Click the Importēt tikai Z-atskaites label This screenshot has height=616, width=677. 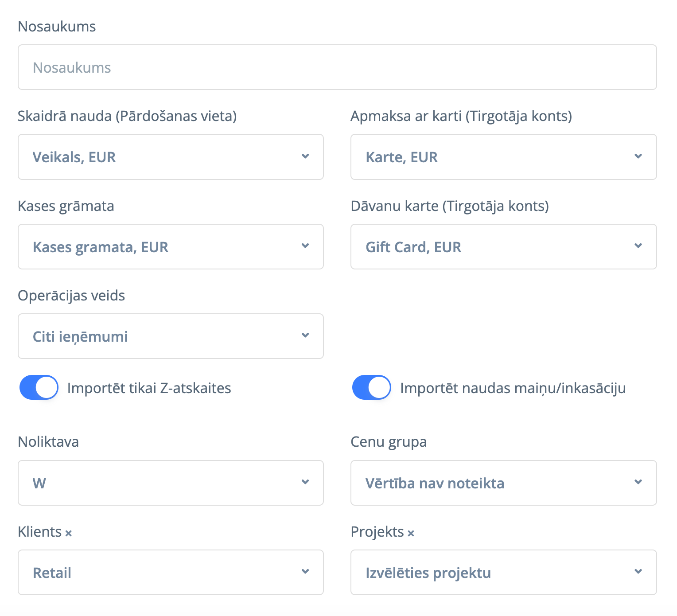coord(149,388)
